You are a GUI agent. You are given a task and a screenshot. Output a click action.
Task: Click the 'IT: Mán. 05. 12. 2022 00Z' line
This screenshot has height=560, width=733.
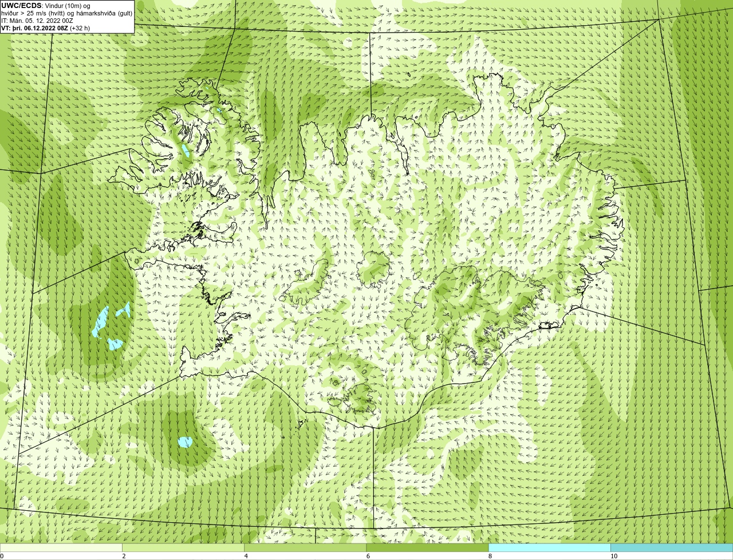[37, 21]
